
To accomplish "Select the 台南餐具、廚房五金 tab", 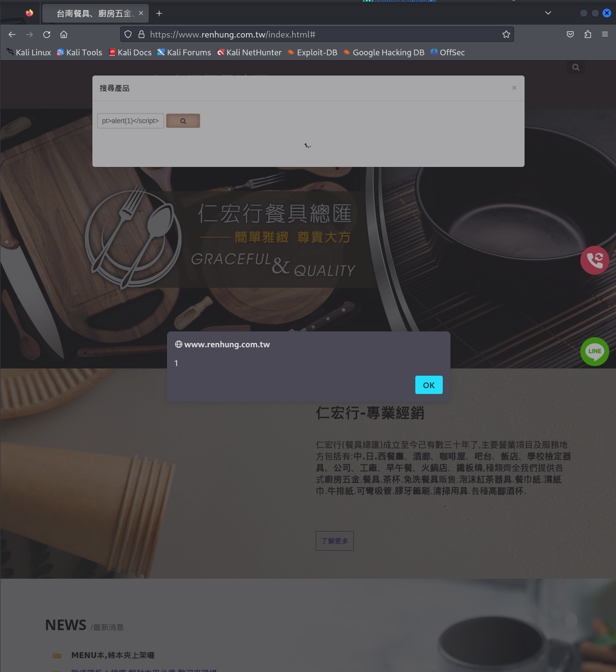I will click(95, 13).
